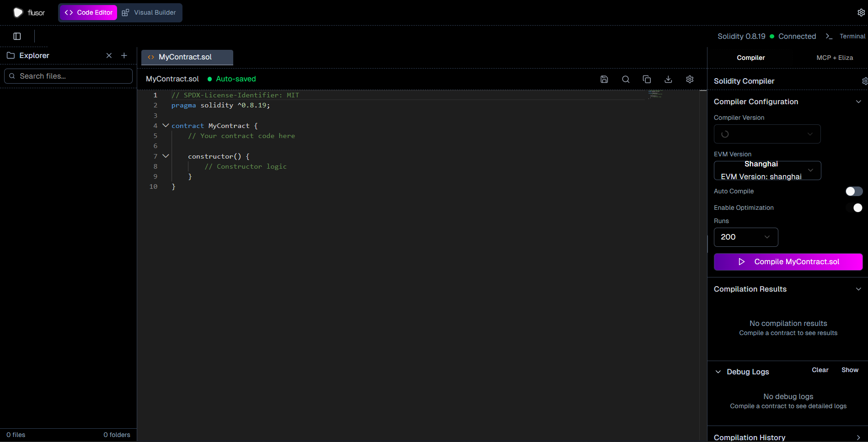Open the Terminal
This screenshot has width=868, height=442.
(x=846, y=36)
